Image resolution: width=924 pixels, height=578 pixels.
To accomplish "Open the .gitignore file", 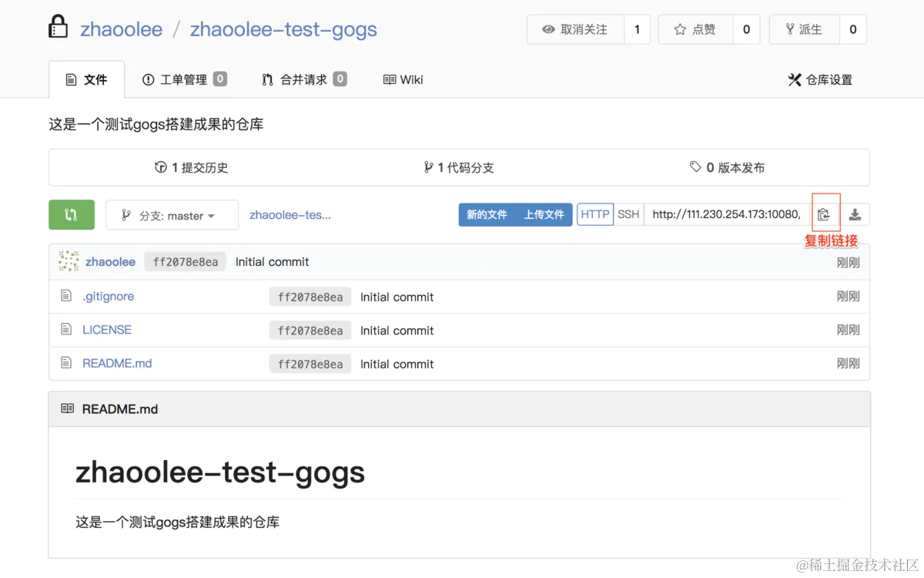I will point(109,296).
